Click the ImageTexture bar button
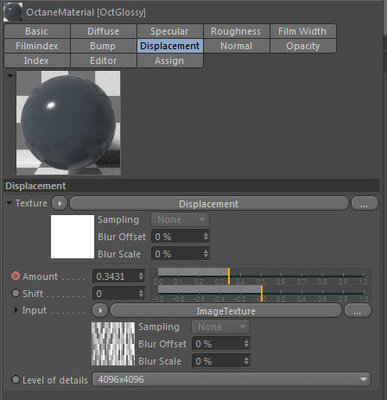Image resolution: width=387 pixels, height=400 pixels. tap(226, 311)
